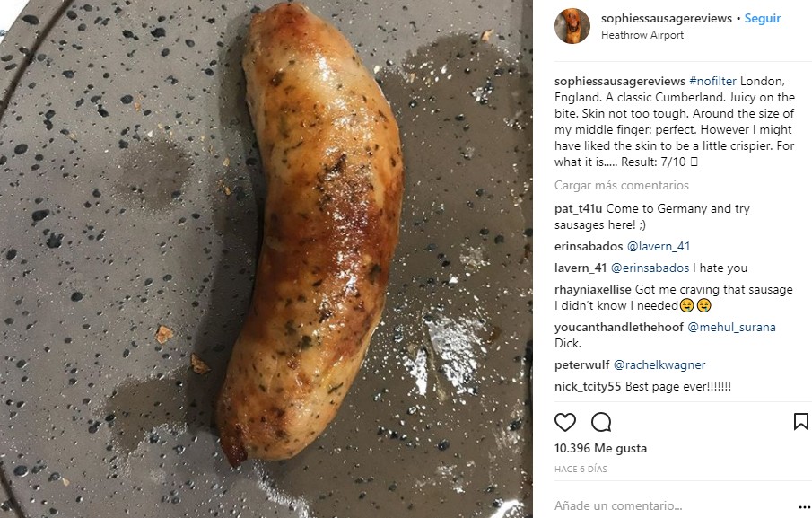View the 10.396 Me gusta likes list
This screenshot has width=812, height=518.
[600, 449]
